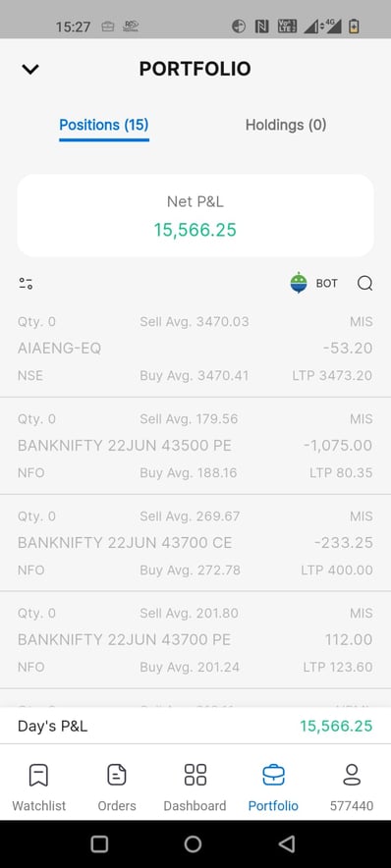Image resolution: width=391 pixels, height=868 pixels.
Task: Tap the Net P&L card
Action: (195, 215)
